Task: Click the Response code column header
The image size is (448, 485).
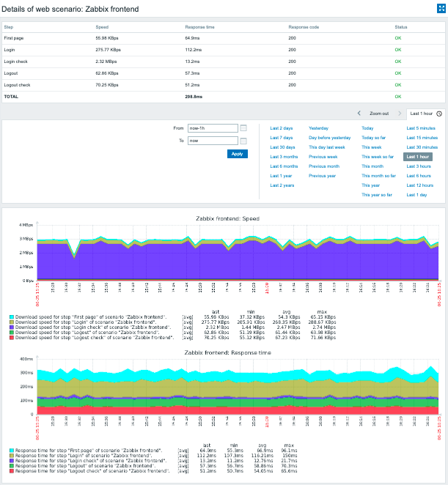Action: [x=304, y=27]
